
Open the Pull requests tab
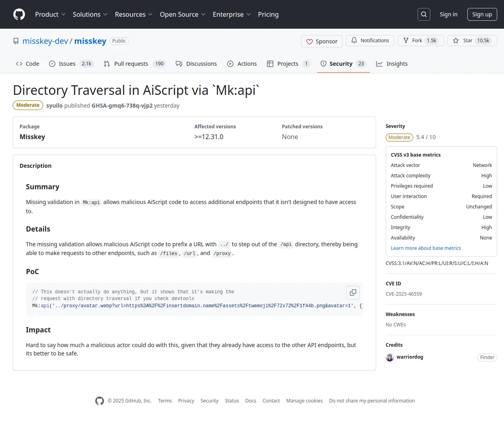[135, 64]
